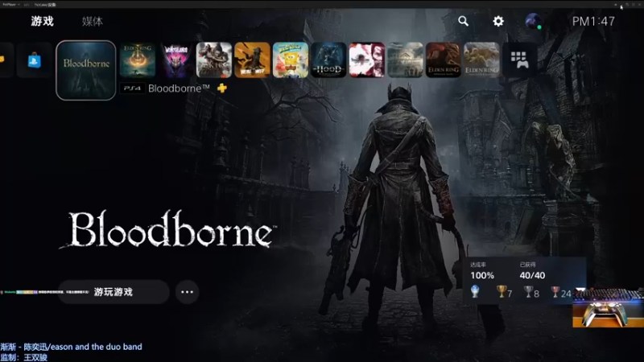The width and height of the screenshot is (644, 362).
Task: Select the Hood game tile
Action: point(328,60)
